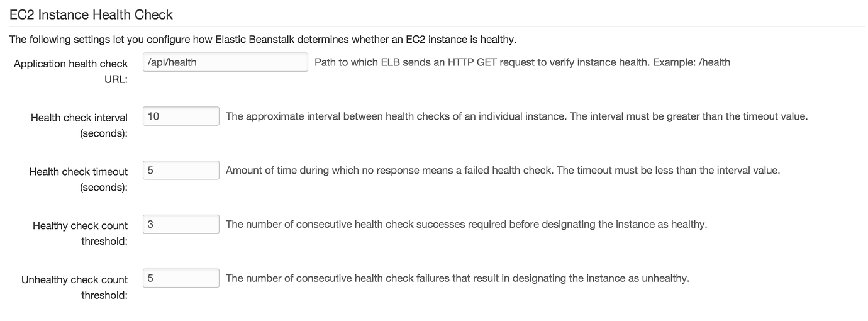Focus the Health check interval input box
The height and width of the screenshot is (321, 868).
tap(181, 116)
